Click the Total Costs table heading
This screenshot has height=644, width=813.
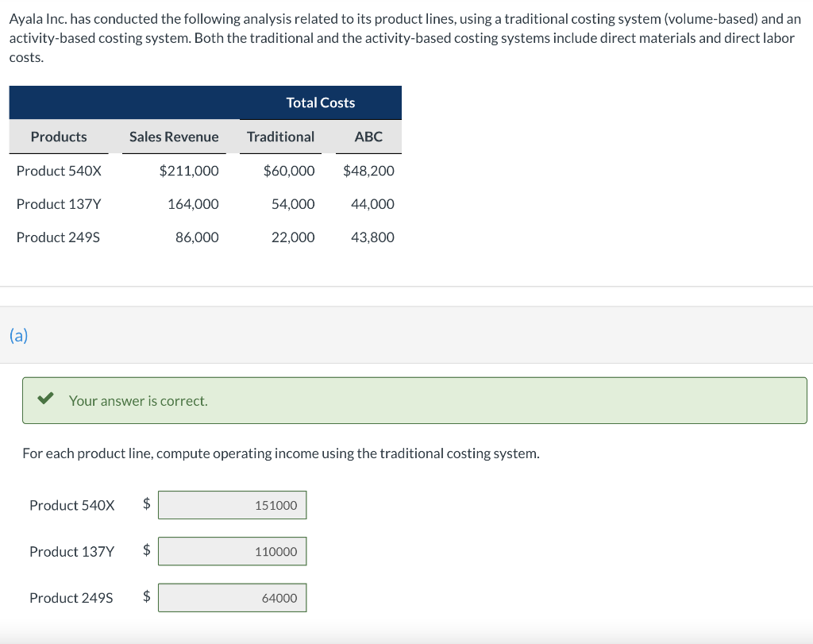[x=320, y=102]
